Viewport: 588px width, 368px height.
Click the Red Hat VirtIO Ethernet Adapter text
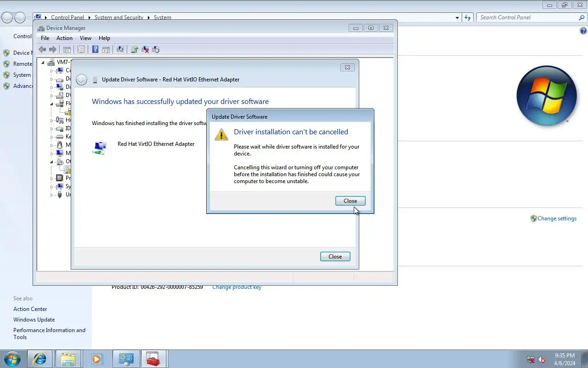pos(156,144)
